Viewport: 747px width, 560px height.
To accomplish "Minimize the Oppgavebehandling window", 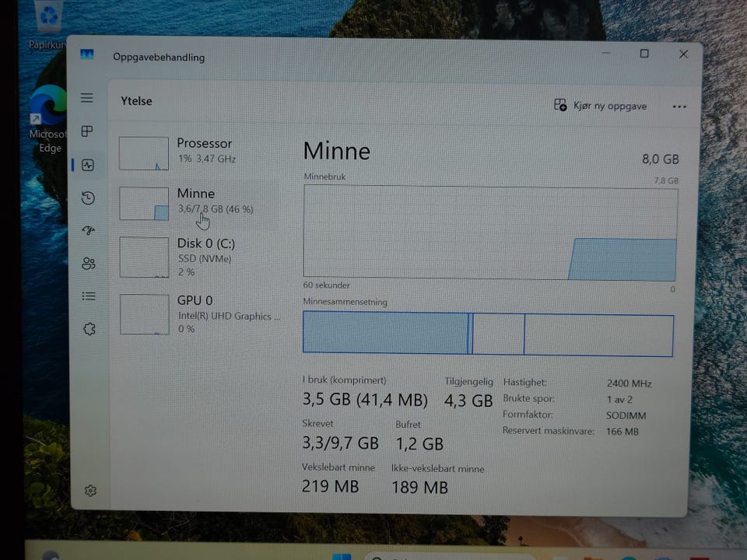I will (x=606, y=52).
